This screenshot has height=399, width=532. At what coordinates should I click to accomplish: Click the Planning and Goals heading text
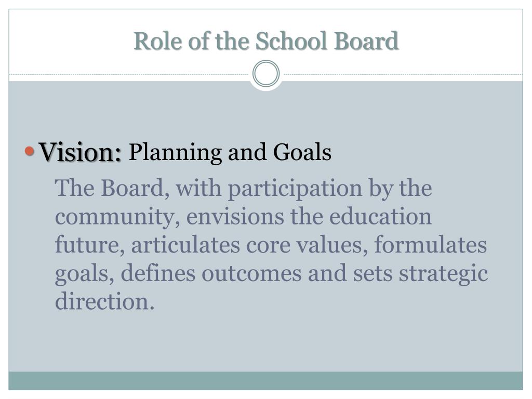point(230,152)
